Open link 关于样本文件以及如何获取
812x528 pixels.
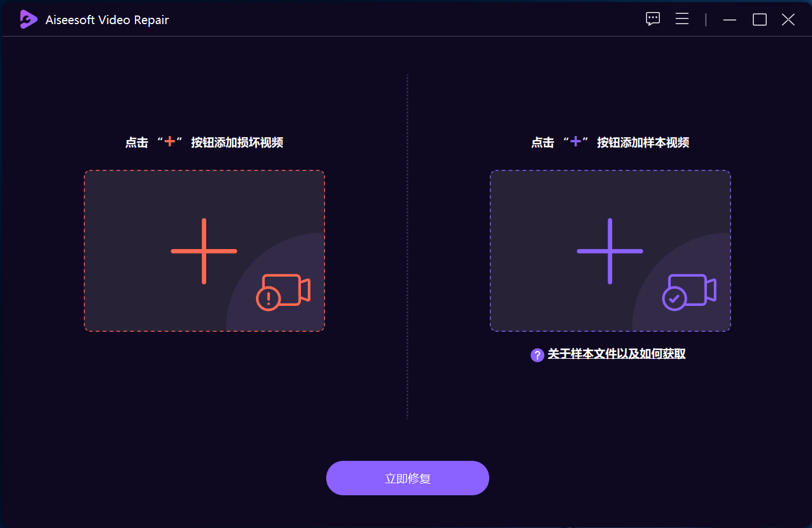[x=616, y=354]
